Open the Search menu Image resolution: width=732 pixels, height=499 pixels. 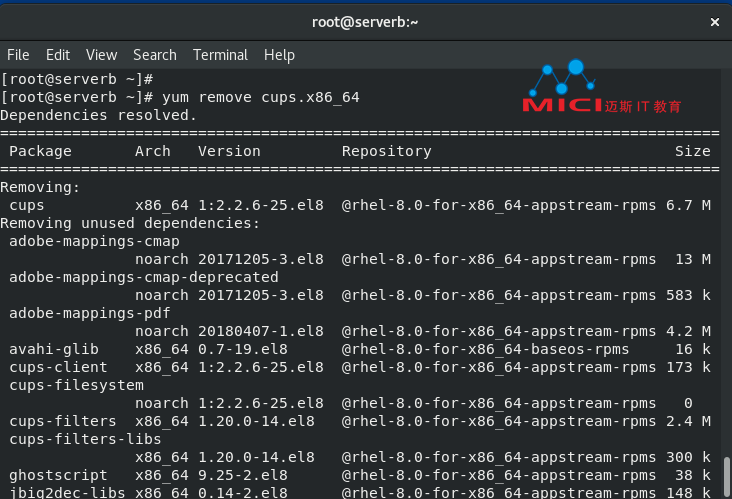coord(154,55)
